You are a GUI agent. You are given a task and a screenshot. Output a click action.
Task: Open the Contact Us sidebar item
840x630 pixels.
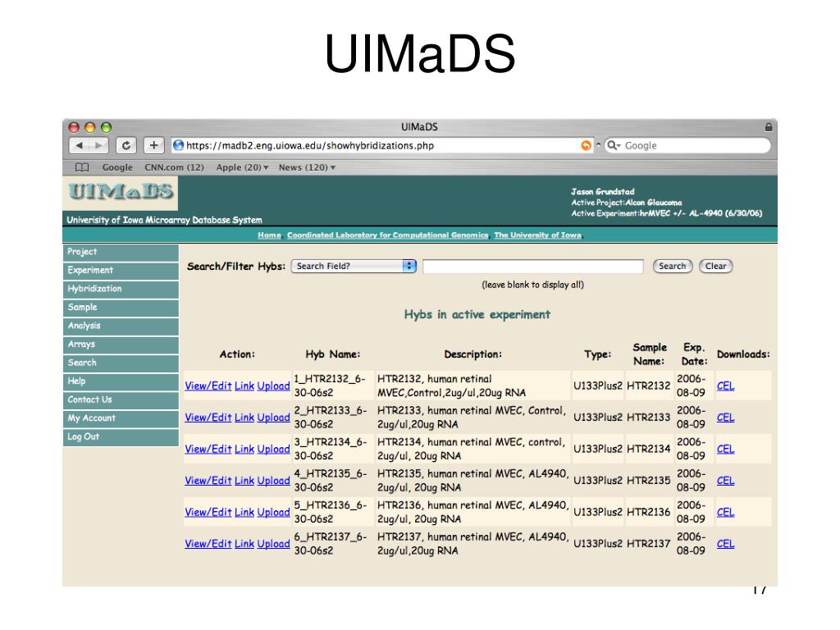(x=121, y=399)
